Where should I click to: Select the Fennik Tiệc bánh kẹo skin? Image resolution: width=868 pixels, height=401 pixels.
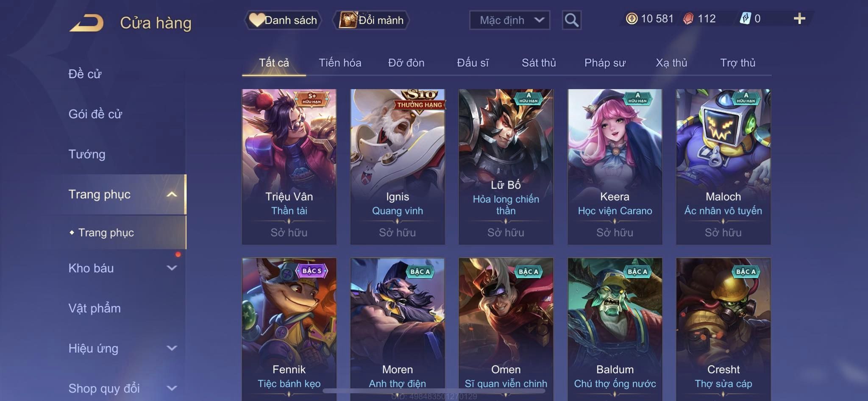pos(289,329)
